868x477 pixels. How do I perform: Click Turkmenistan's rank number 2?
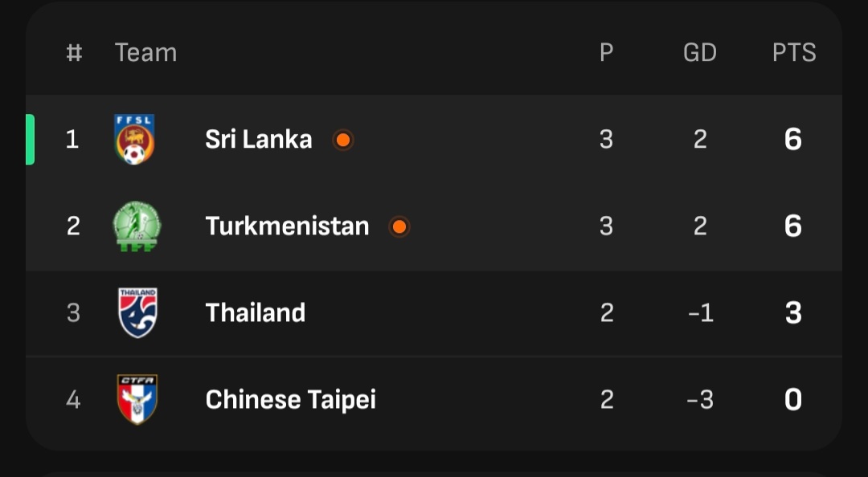pyautogui.click(x=73, y=226)
